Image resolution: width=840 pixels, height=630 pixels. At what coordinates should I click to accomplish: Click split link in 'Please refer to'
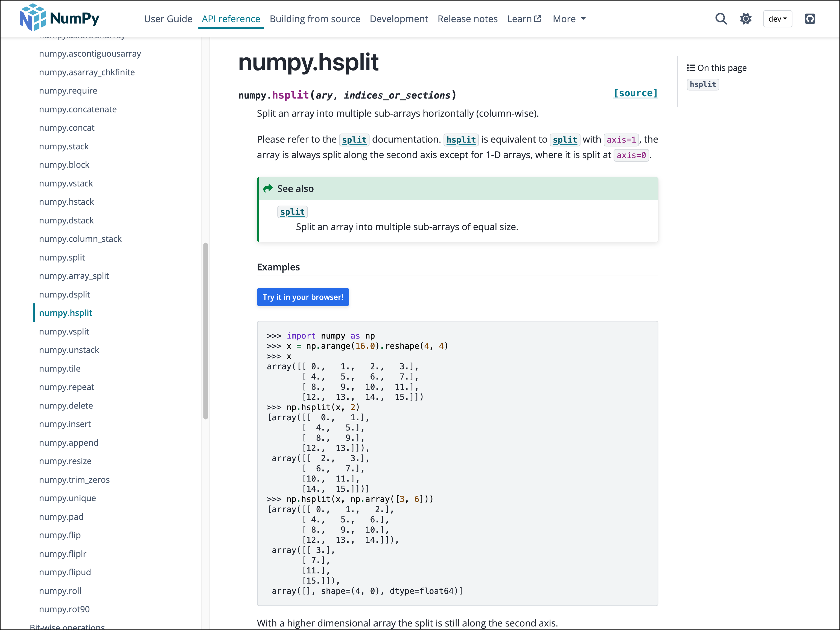pos(354,140)
